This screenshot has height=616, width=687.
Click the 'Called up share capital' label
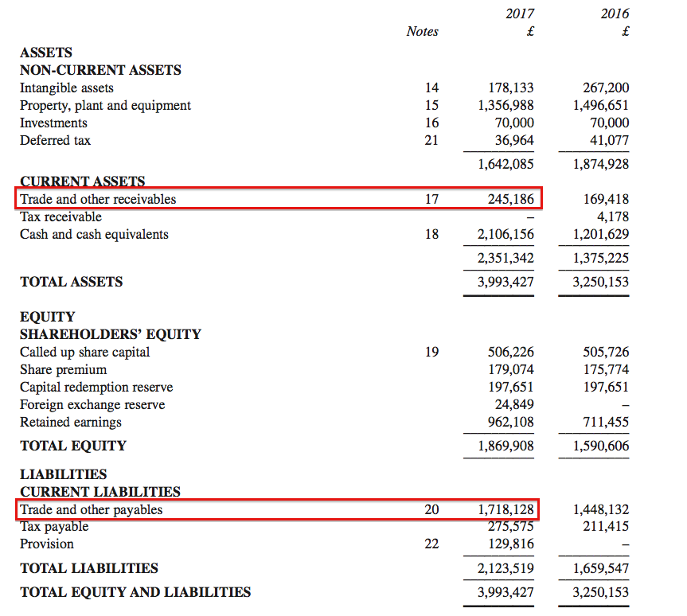[85, 353]
